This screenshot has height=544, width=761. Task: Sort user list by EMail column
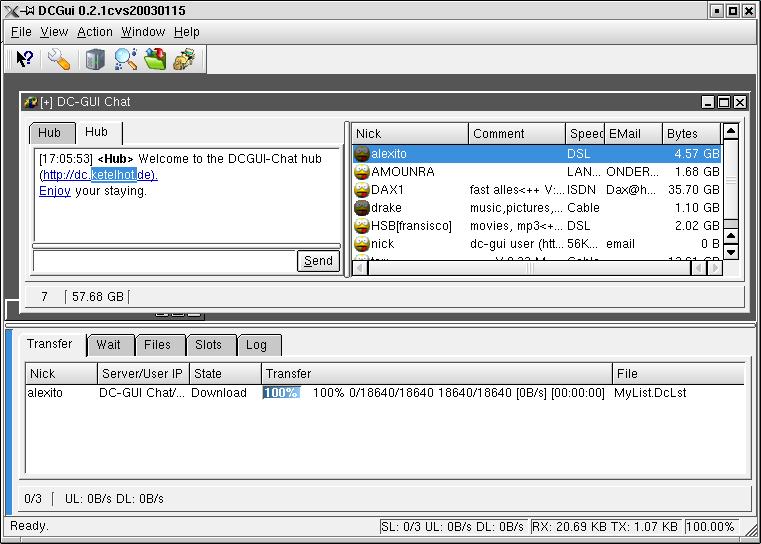(633, 134)
